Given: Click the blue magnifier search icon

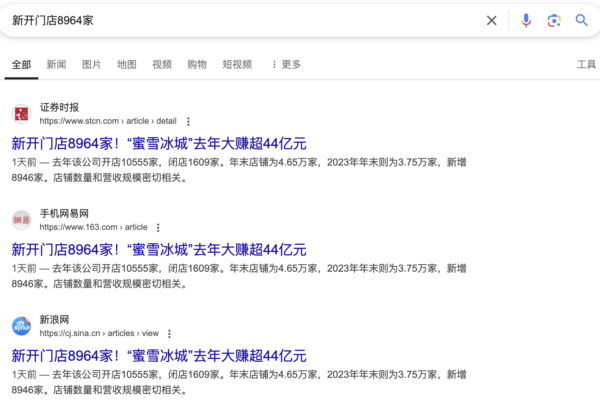Looking at the screenshot, I should pyautogui.click(x=582, y=20).
